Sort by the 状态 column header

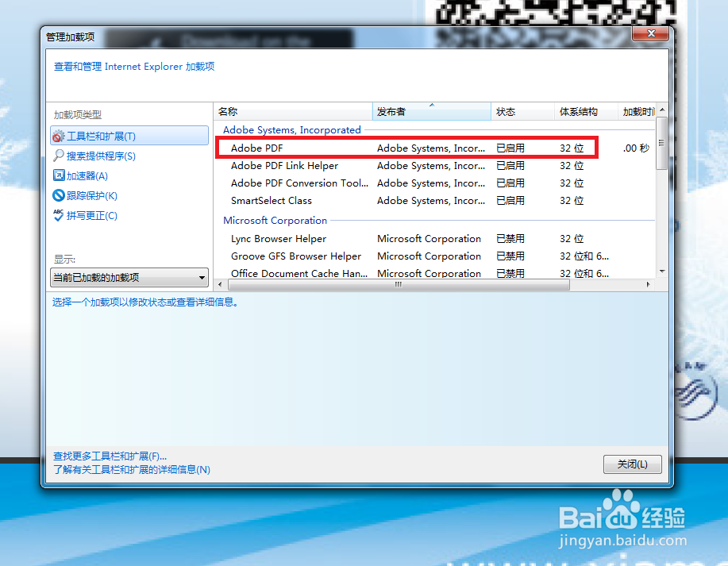coord(523,111)
